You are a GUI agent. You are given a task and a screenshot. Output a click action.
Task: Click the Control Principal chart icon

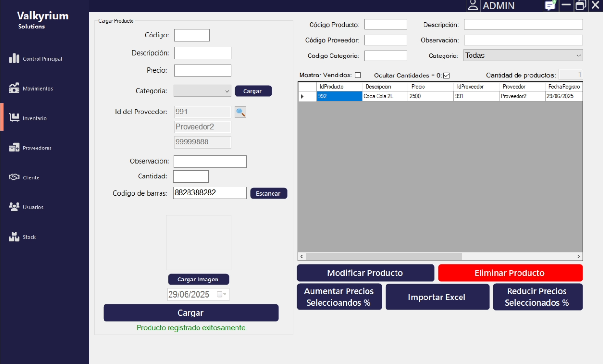(x=14, y=59)
